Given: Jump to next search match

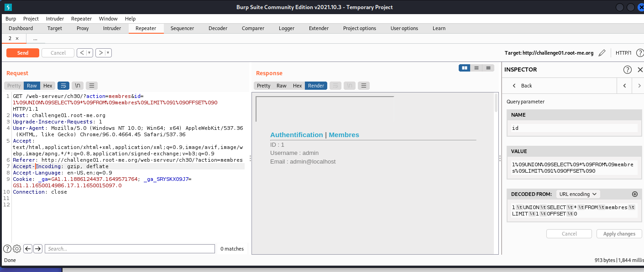Looking at the screenshot, I should pyautogui.click(x=38, y=249).
